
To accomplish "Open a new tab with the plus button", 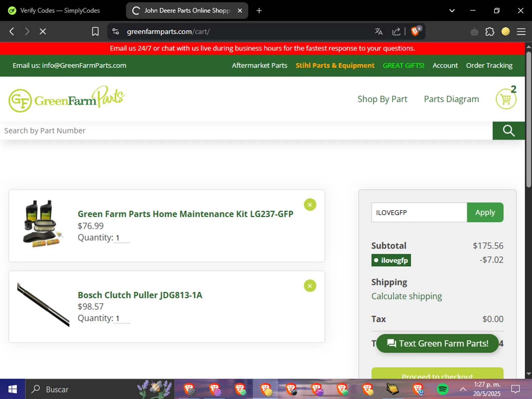I will pyautogui.click(x=259, y=11).
